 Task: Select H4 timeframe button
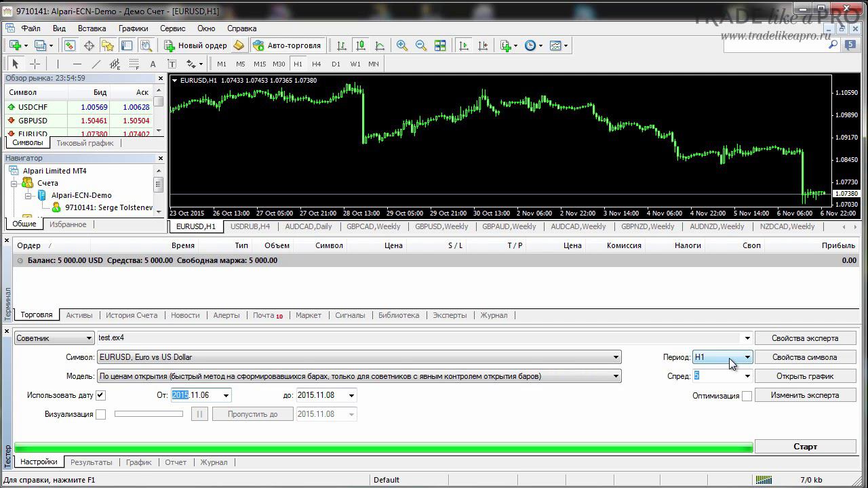tap(317, 64)
